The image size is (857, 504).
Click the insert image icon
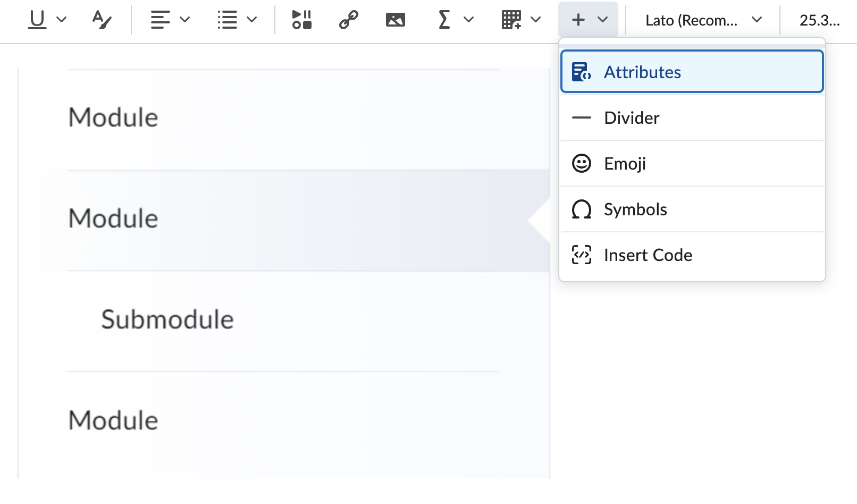(395, 20)
